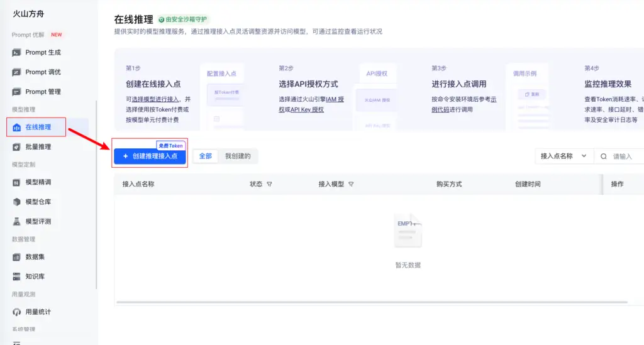The image size is (644, 345).
Task: Click the 模型仓库 cube icon
Action: pyautogui.click(x=16, y=202)
